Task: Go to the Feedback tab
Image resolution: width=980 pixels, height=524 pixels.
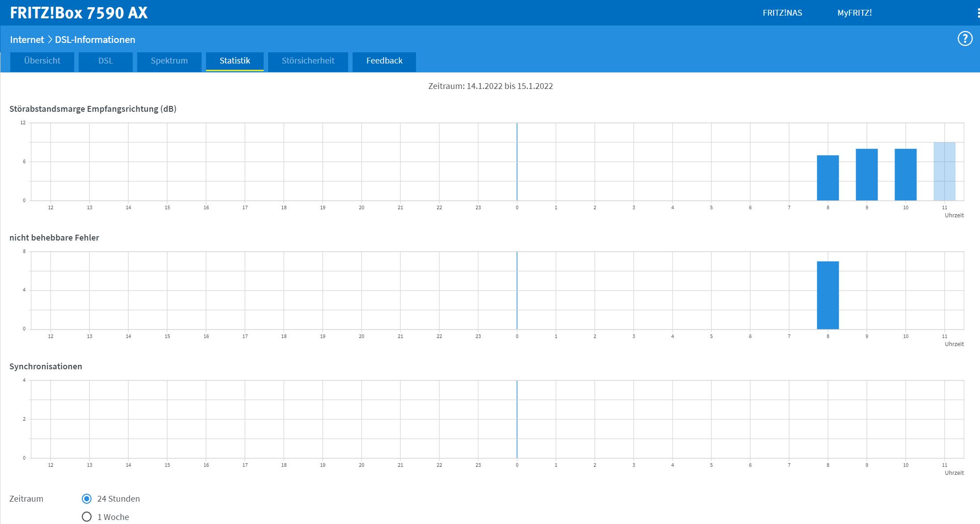Action: coord(384,61)
